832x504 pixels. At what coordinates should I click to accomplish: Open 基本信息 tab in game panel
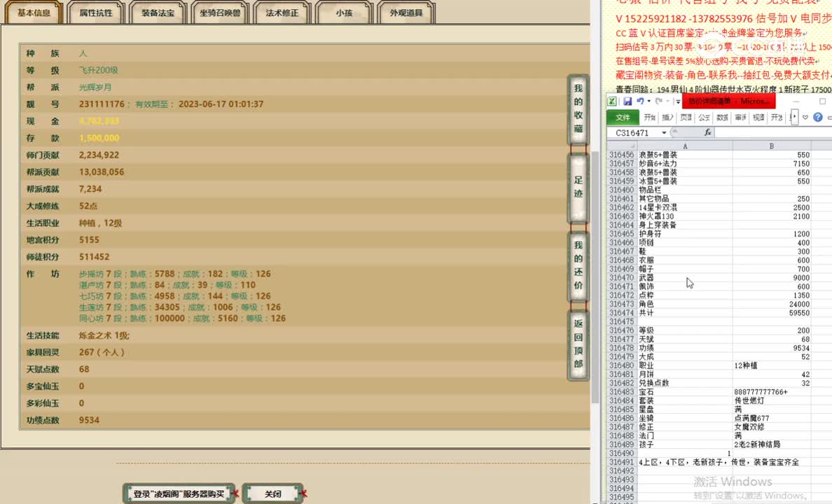pos(34,13)
